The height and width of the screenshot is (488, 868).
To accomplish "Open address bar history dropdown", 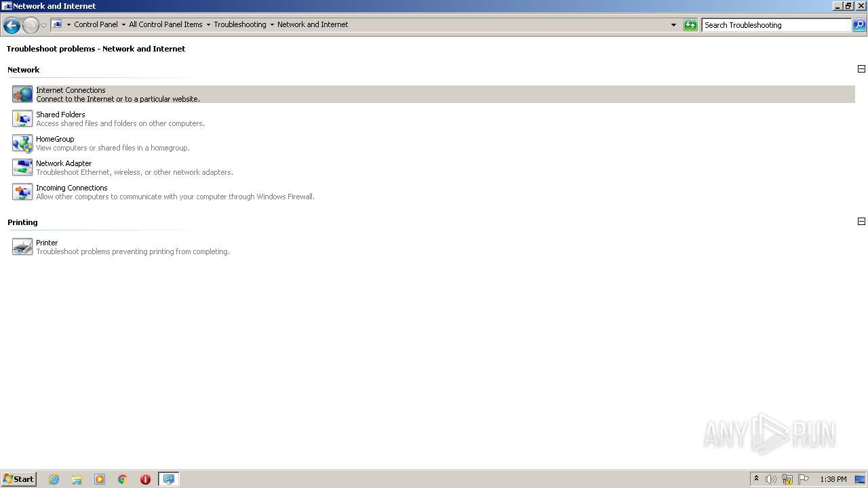I will 673,25.
